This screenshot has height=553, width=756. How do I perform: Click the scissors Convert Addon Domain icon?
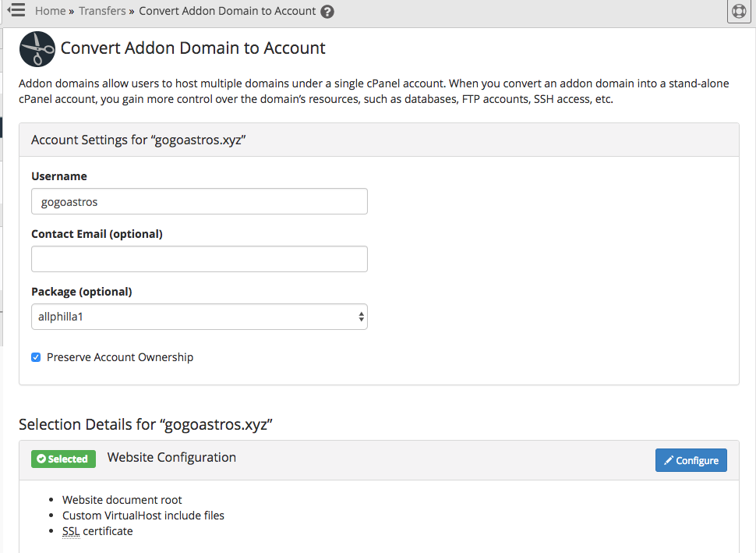pyautogui.click(x=37, y=49)
